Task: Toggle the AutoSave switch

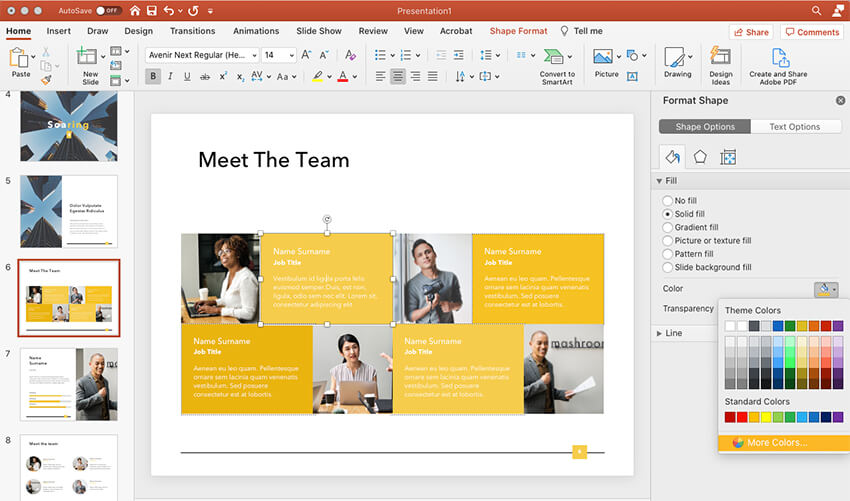Action: (108, 10)
